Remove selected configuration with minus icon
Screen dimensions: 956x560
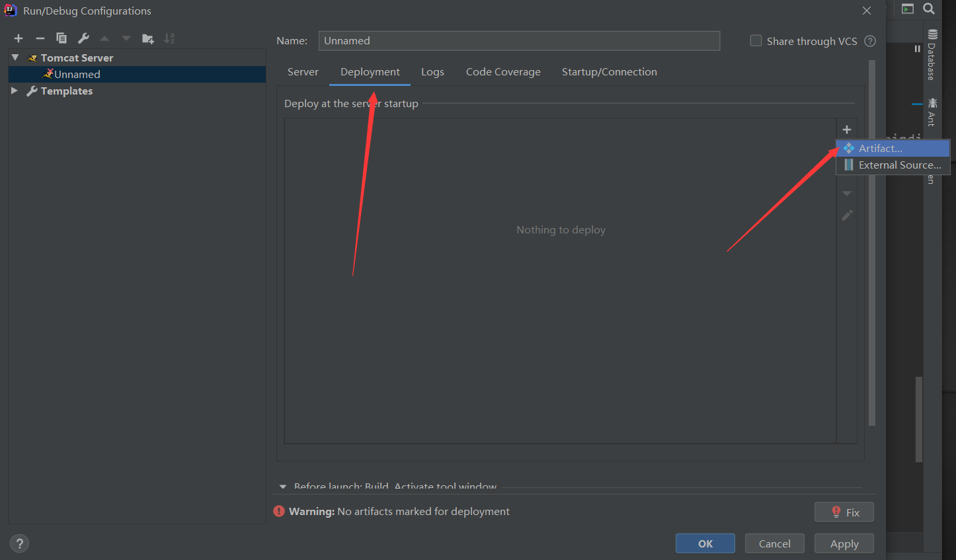[40, 38]
